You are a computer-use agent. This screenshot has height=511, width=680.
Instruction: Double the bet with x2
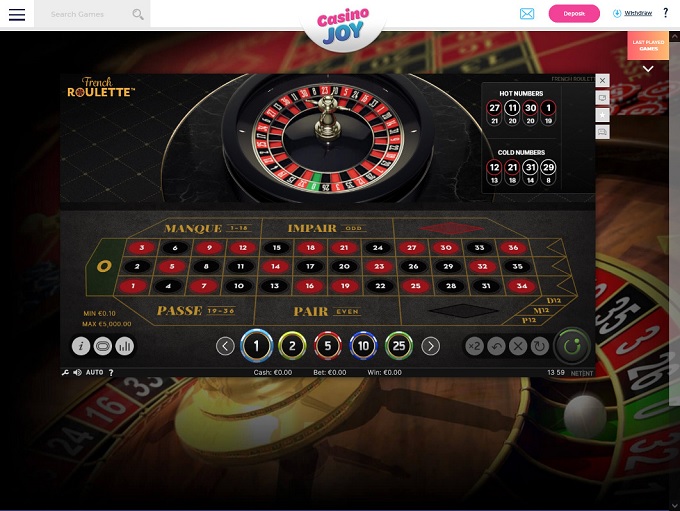pyautogui.click(x=474, y=346)
